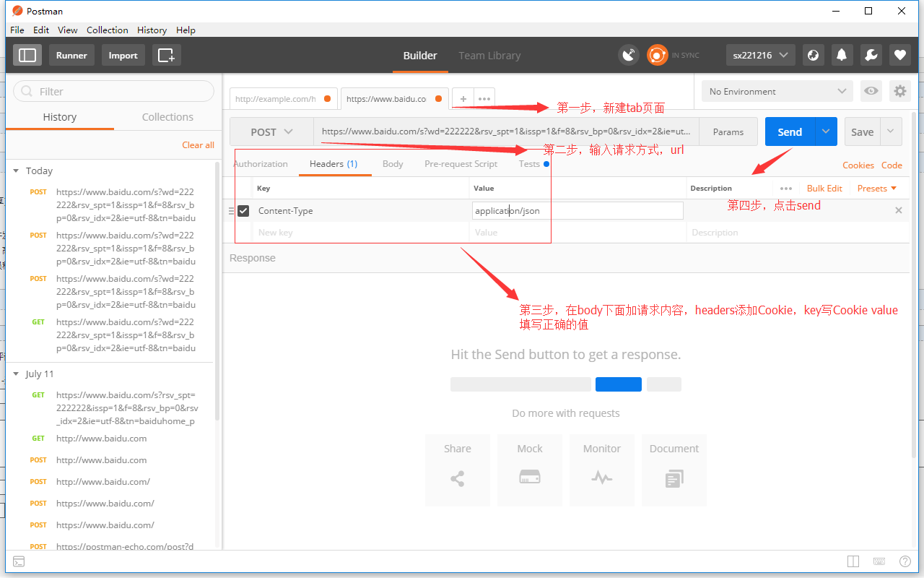Toggle two-pane view icon
The width and height of the screenshot is (924, 578).
point(853,561)
